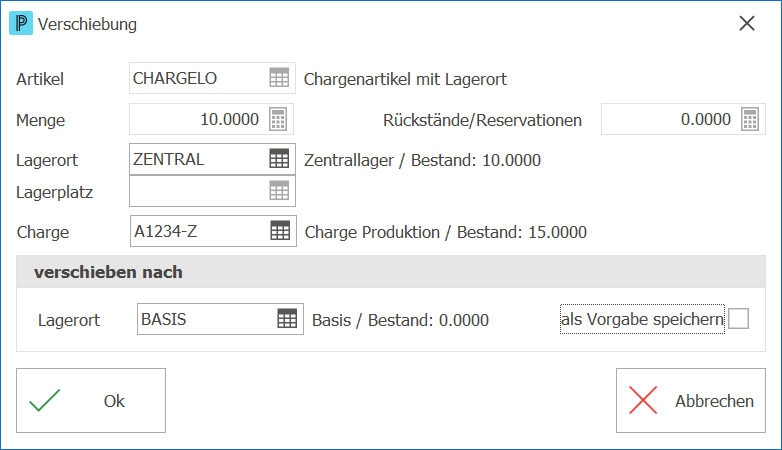Open the Menge calculator icon
This screenshot has width=782, height=450.
(x=278, y=119)
